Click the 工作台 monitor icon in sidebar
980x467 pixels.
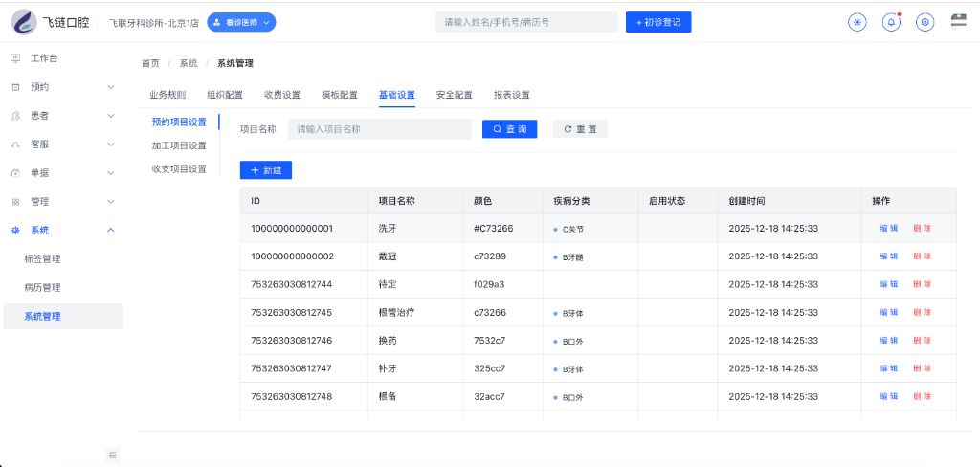click(x=16, y=58)
